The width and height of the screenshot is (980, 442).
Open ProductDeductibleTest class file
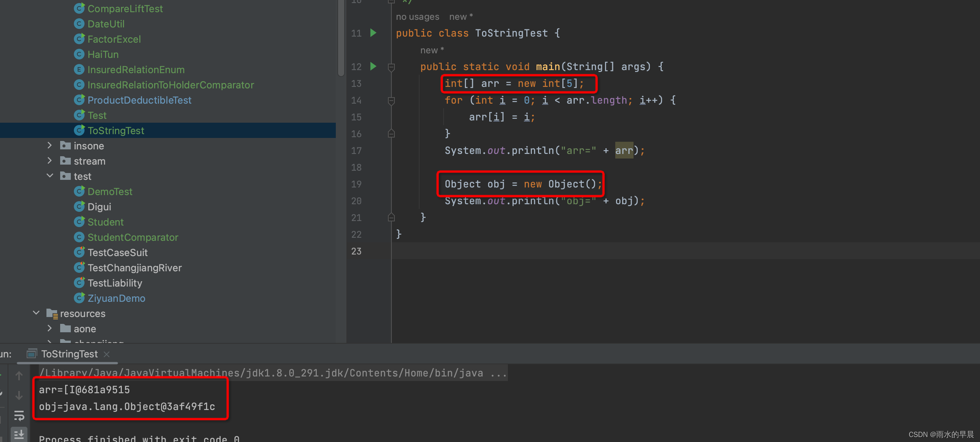pos(139,100)
